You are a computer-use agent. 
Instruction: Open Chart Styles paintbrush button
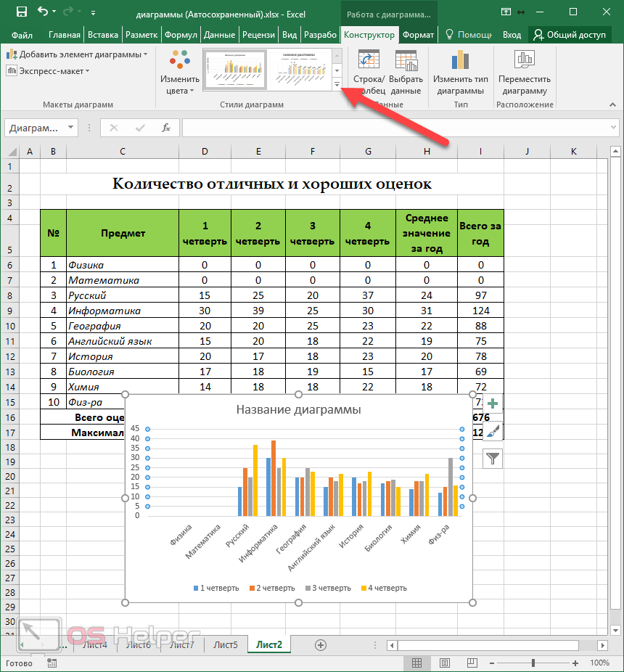[493, 431]
